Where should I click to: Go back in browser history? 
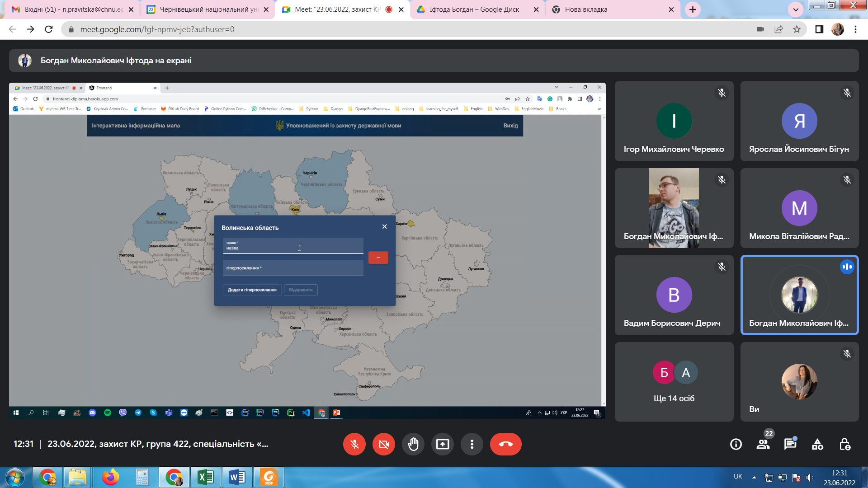[12, 29]
